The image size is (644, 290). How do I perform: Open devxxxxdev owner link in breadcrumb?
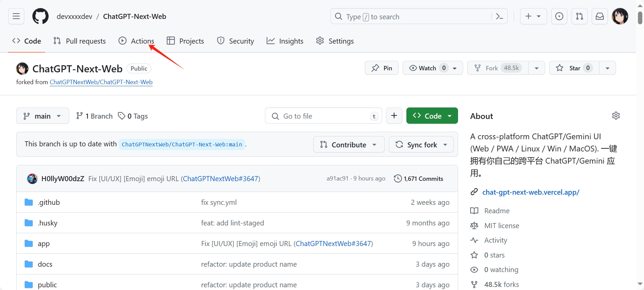pos(74,16)
